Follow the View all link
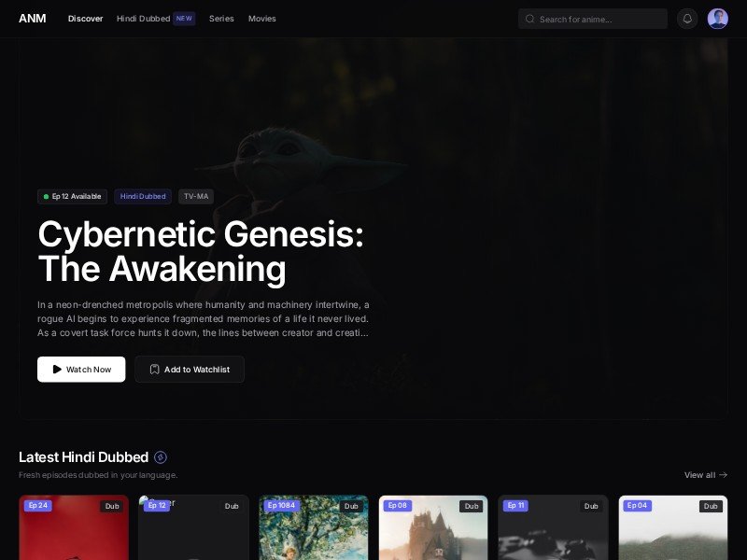Image resolution: width=747 pixels, height=560 pixels. click(706, 475)
